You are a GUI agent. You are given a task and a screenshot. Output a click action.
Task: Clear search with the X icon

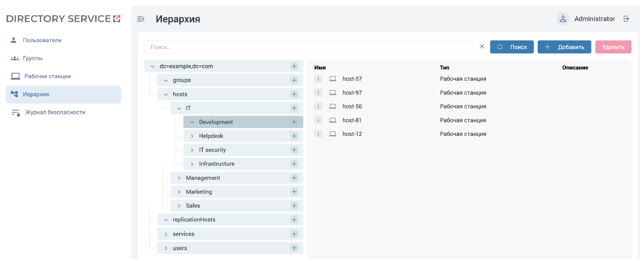[482, 46]
